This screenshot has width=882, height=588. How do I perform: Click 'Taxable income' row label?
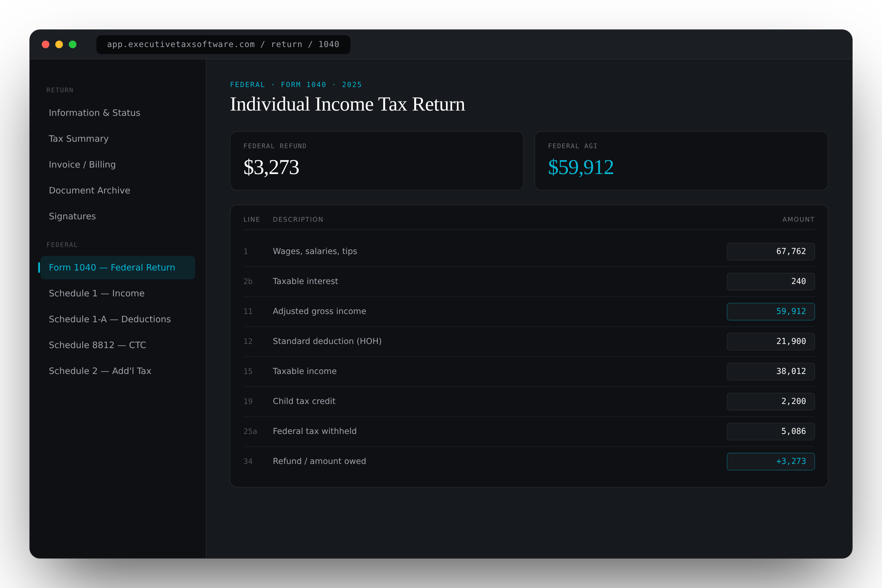pyautogui.click(x=305, y=371)
